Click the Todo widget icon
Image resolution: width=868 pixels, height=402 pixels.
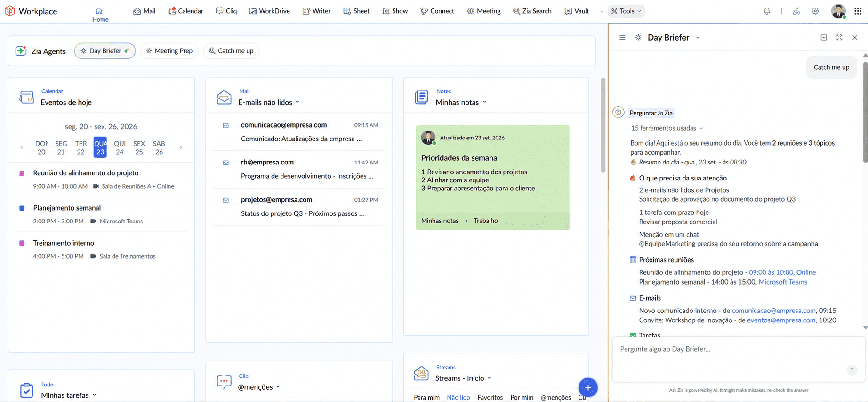coord(26,390)
